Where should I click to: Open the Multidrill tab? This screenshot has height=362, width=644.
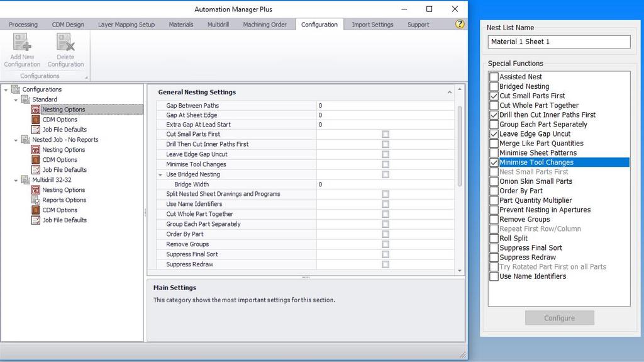[x=218, y=25]
